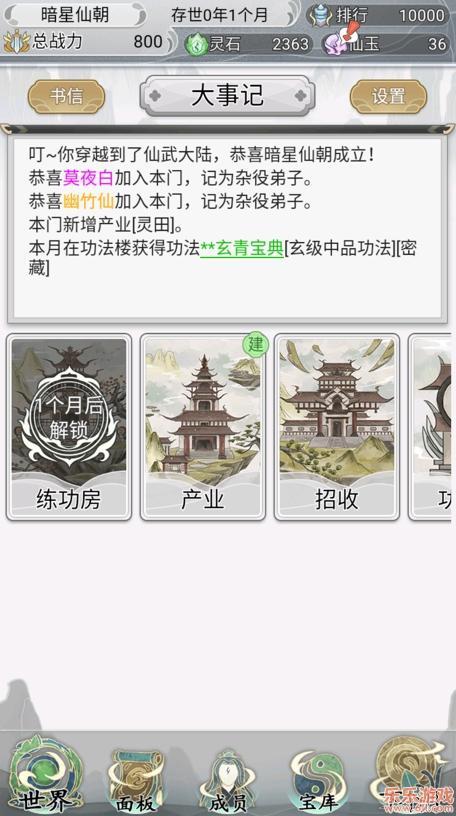The width and height of the screenshot is (456, 816).
Task: Tap the 总战力 crossed swords icon
Action: pyautogui.click(x=17, y=42)
